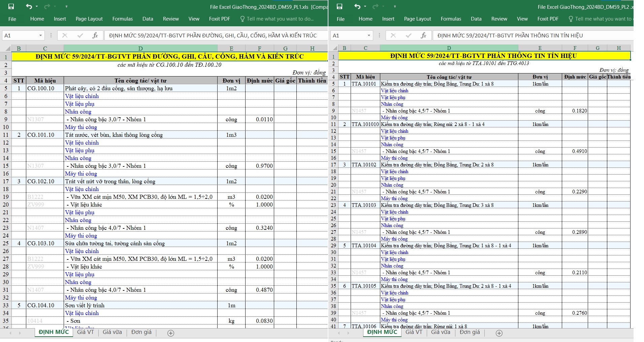Click the Tell me lightbulb icon

click(242, 19)
